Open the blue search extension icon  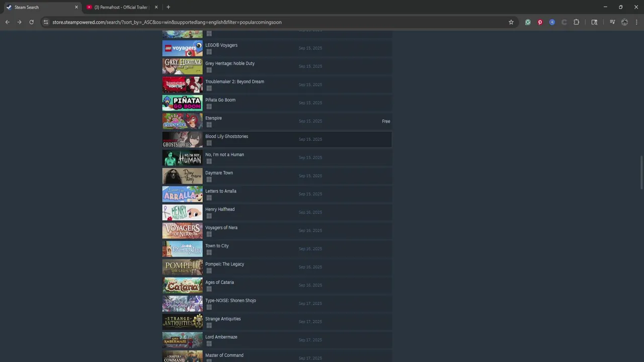552,22
